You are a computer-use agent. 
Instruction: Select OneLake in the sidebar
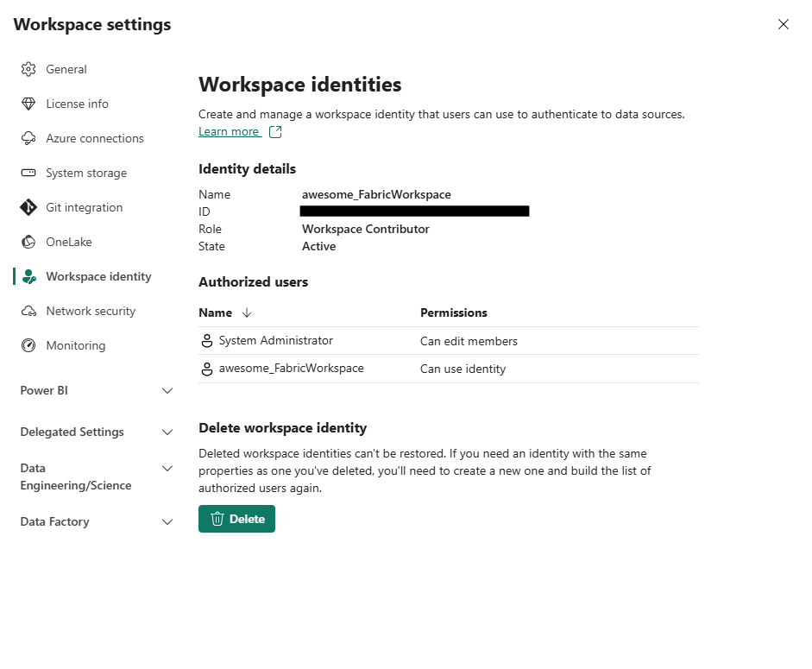pyautogui.click(x=69, y=242)
